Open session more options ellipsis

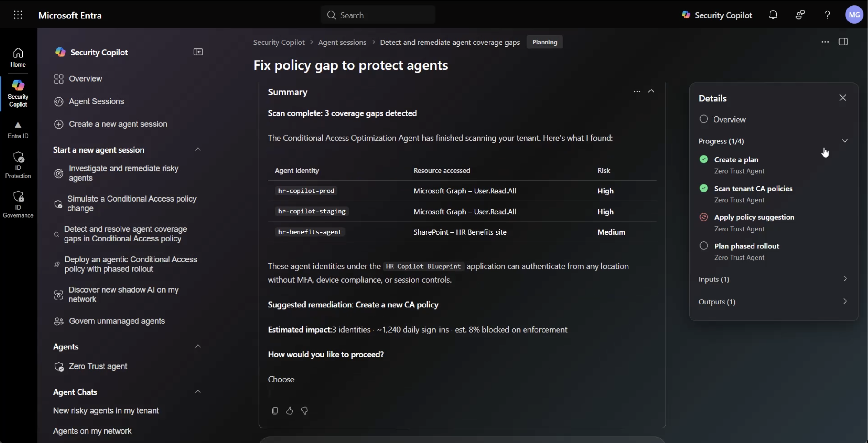(x=825, y=42)
